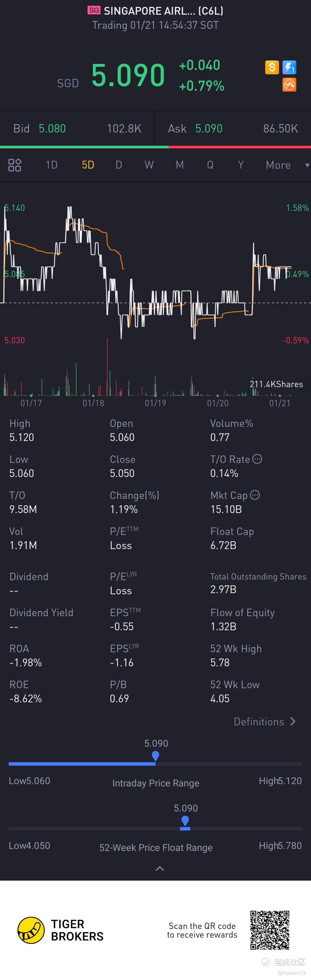The width and height of the screenshot is (311, 980).
Task: Tap the Tiger Brokers logo
Action: coord(31,930)
